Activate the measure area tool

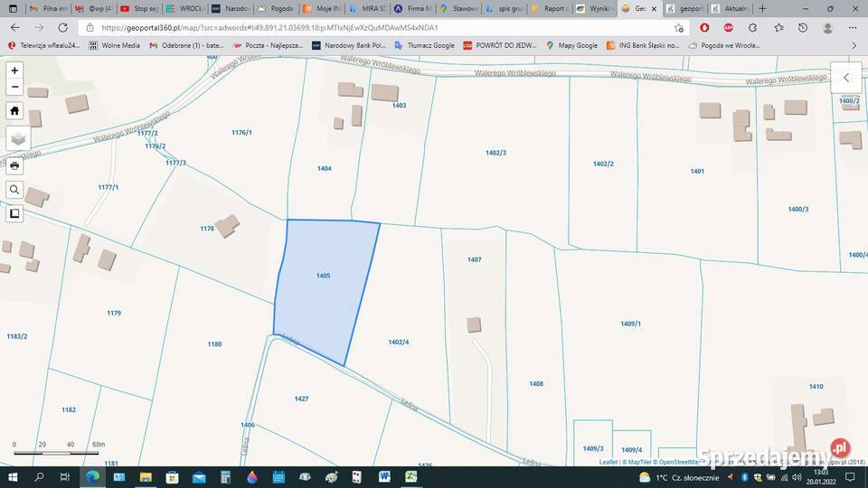tap(14, 214)
